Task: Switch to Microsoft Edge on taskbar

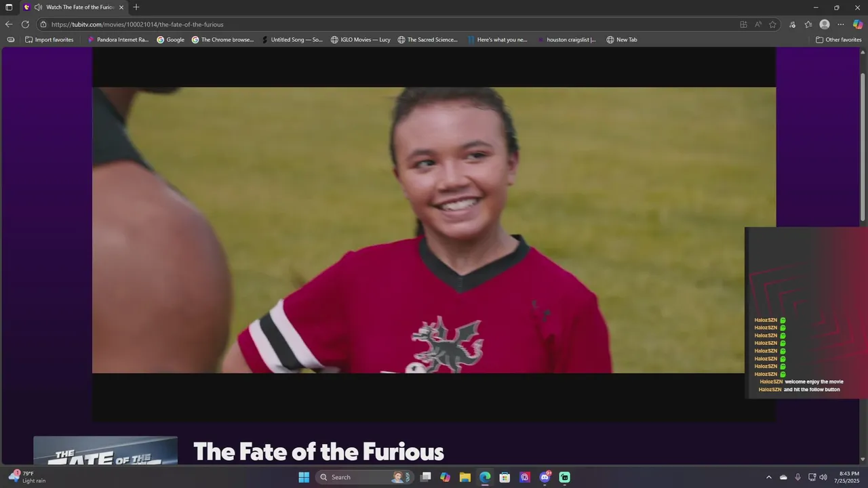Action: 485,477
